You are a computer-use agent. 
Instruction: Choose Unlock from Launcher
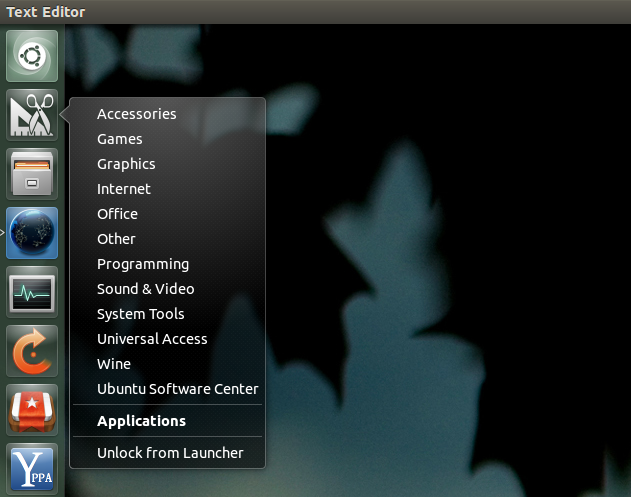click(x=167, y=453)
